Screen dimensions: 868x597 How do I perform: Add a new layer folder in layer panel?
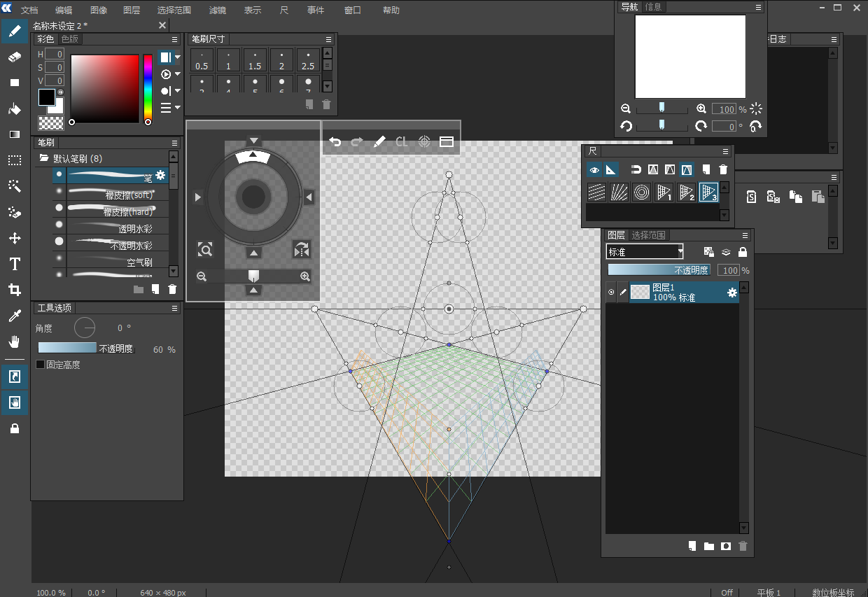709,546
